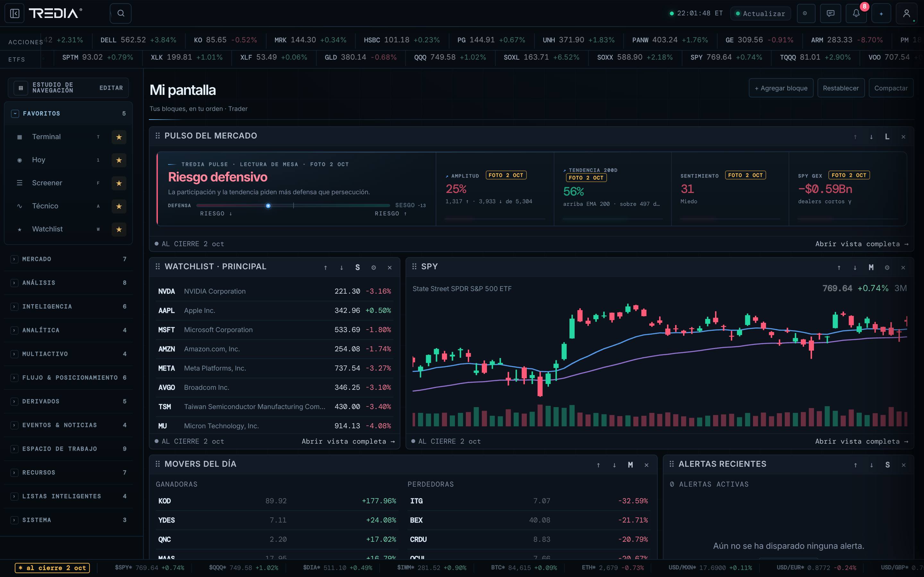Open the notifications bell icon

point(856,13)
